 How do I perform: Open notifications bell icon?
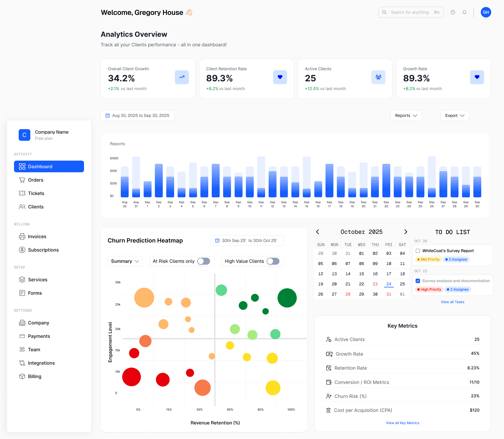pos(464,12)
